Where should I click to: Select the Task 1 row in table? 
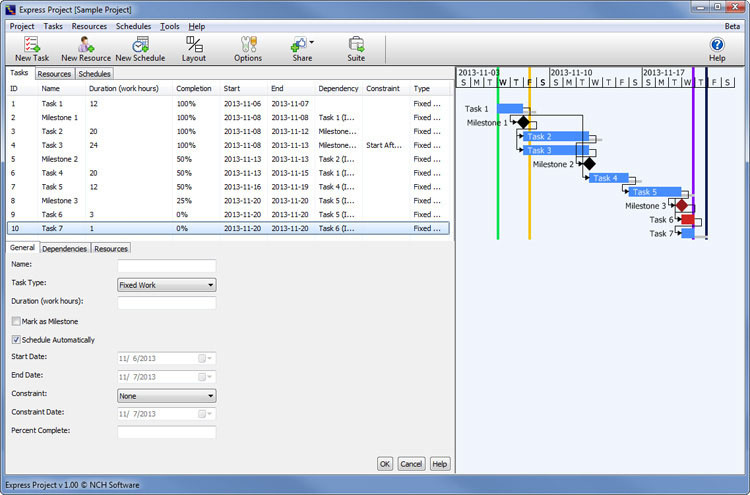coord(228,104)
